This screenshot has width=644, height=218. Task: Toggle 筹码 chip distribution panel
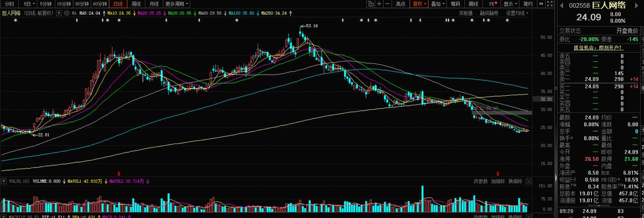pos(455,4)
